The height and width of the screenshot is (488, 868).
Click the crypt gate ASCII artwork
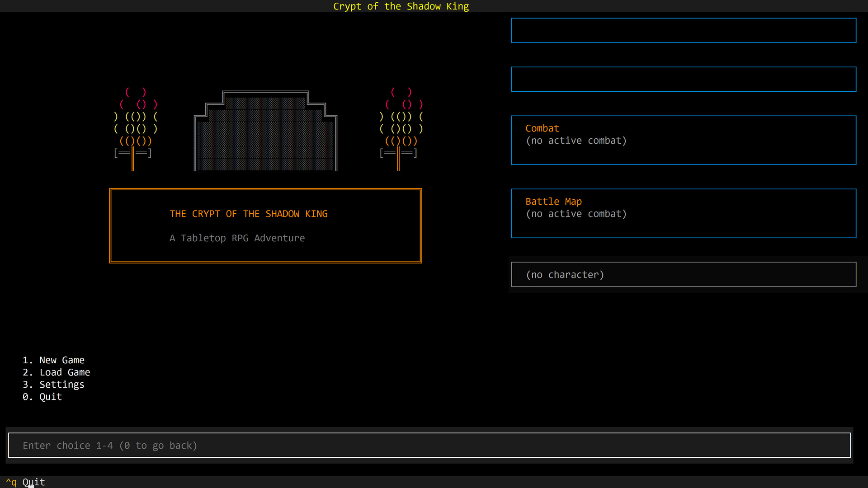point(265,131)
